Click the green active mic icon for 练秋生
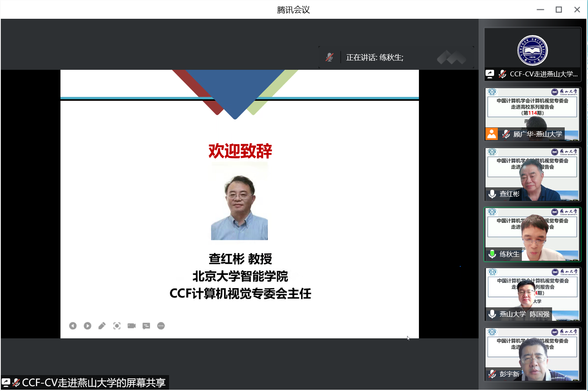 click(x=492, y=254)
